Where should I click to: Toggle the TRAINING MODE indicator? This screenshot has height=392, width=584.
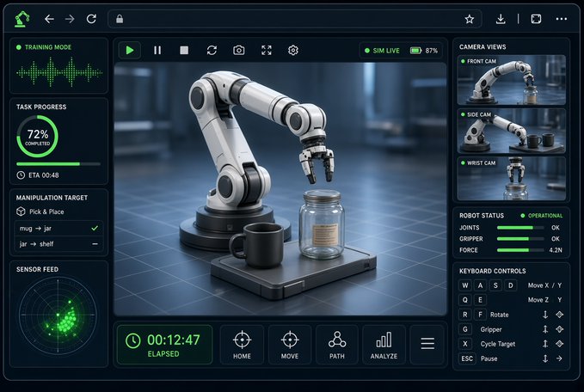click(44, 47)
